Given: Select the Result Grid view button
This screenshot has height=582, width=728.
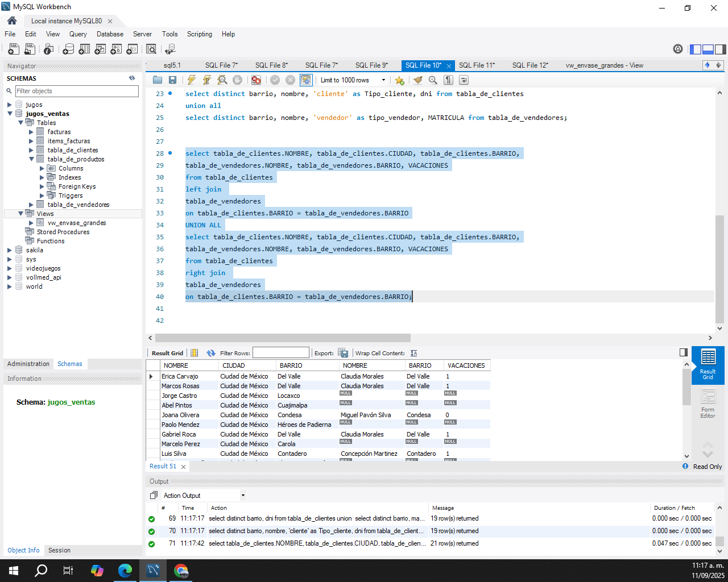Looking at the screenshot, I should coord(708,365).
